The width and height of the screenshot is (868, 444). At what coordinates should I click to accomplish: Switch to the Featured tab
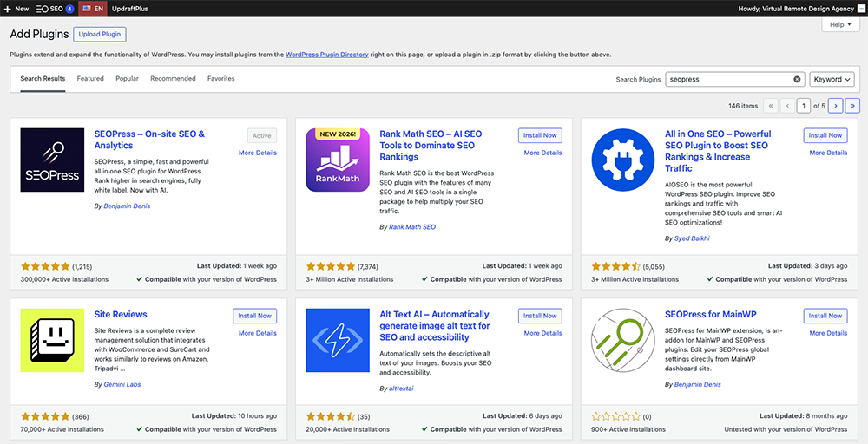90,79
